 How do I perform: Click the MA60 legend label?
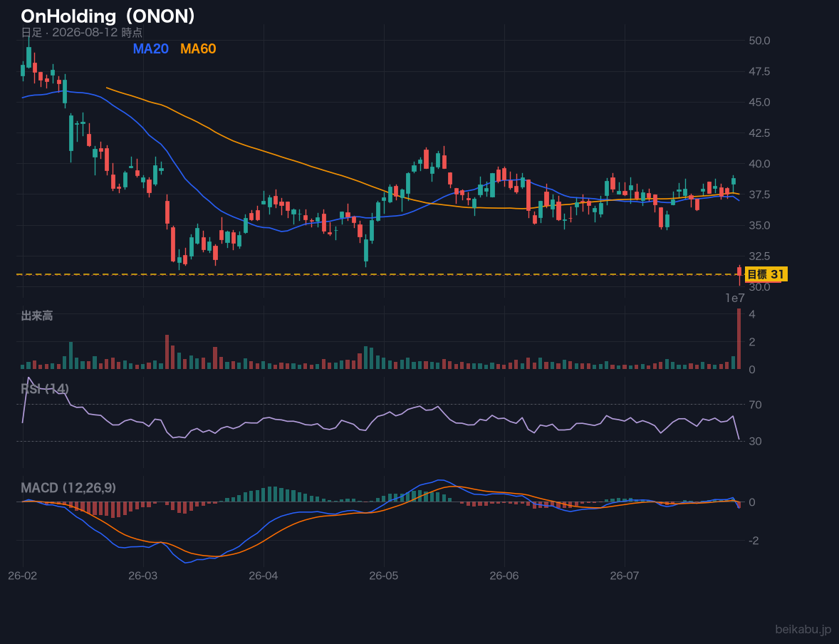(198, 48)
